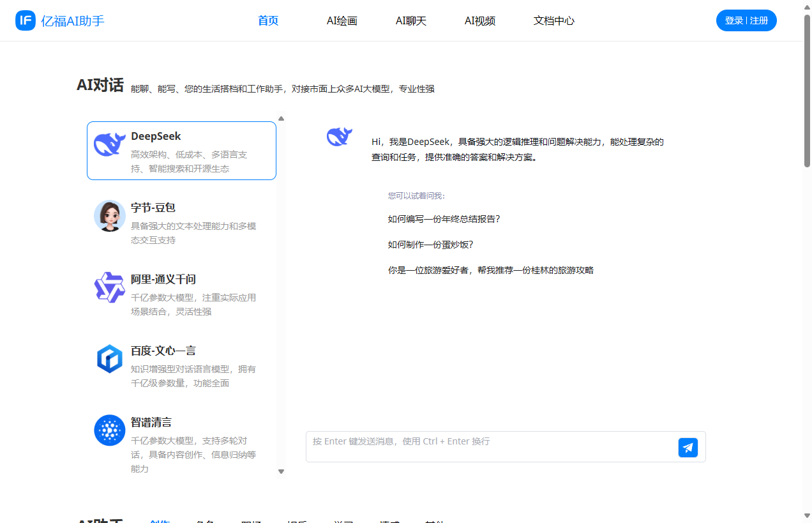812x523 pixels.
Task: Select the 桂林旅游攻略 suggested question
Action: point(490,270)
